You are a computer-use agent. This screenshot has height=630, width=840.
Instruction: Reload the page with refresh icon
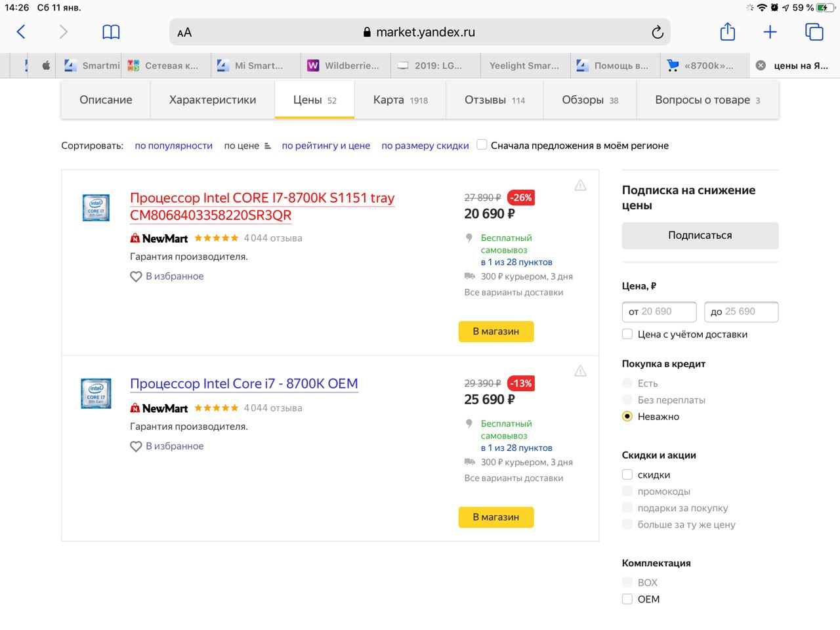point(657,32)
